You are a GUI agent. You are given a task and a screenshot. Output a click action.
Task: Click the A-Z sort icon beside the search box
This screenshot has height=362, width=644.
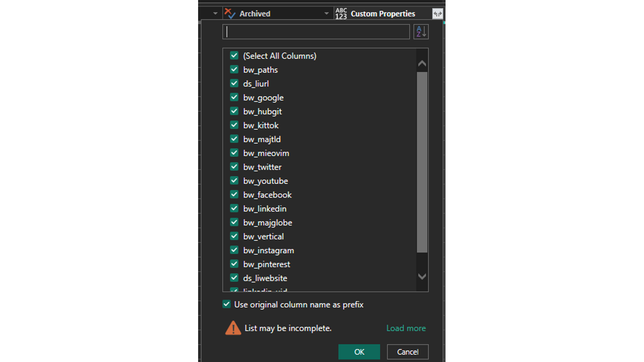click(x=421, y=32)
